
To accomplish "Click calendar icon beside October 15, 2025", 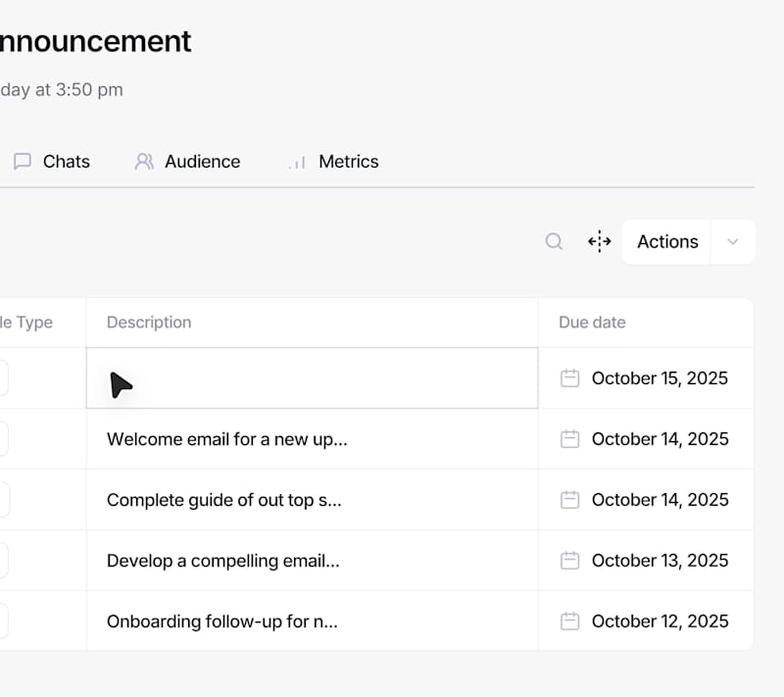I will coord(569,378).
